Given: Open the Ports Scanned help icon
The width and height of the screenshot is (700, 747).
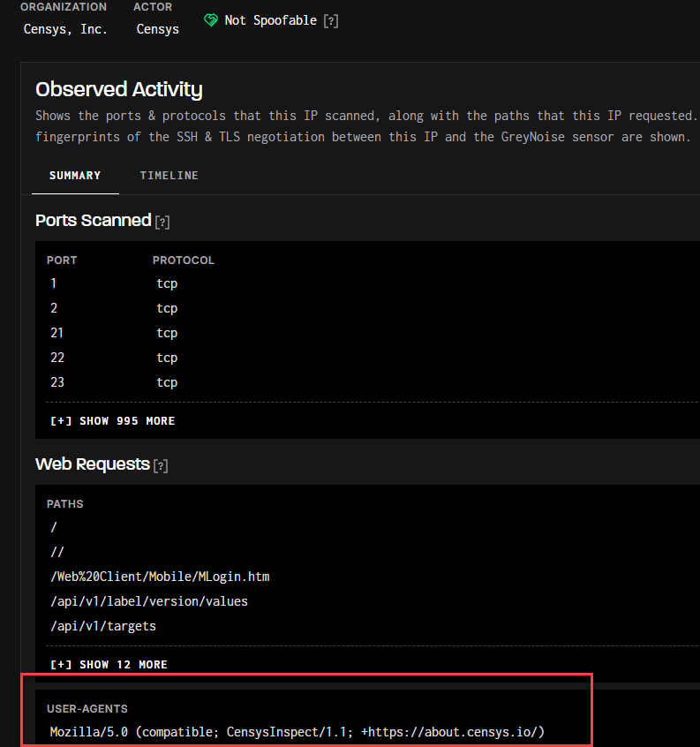Looking at the screenshot, I should [162, 222].
